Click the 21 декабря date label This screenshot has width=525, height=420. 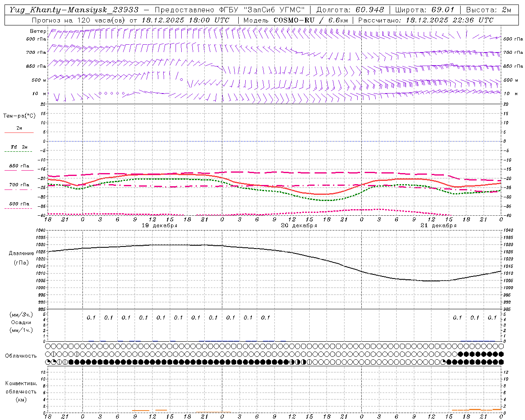point(438,226)
